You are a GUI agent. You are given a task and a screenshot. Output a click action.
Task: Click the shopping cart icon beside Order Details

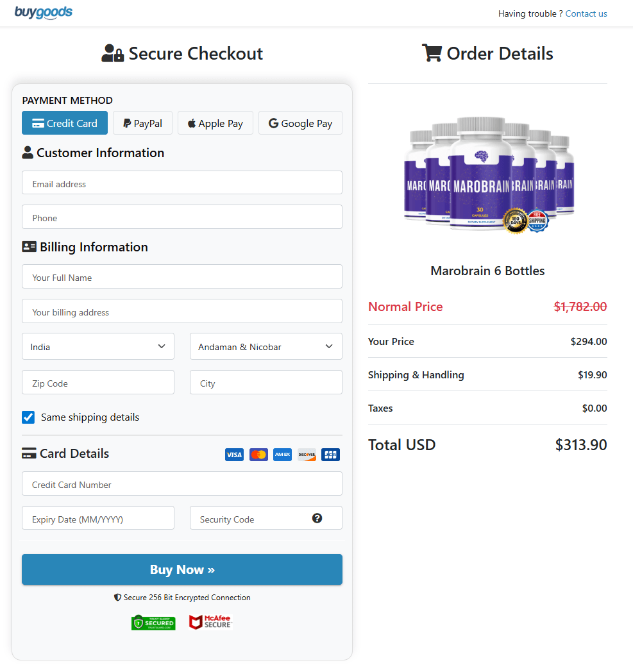[430, 53]
